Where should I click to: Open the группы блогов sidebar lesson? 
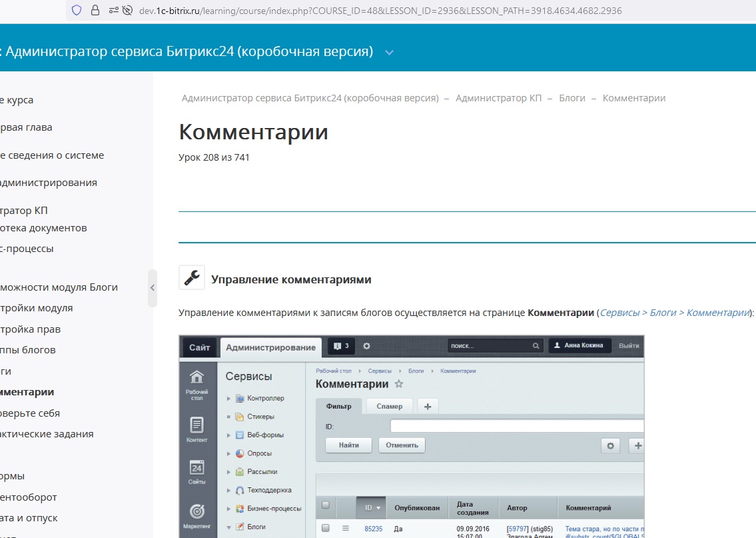[x=28, y=350]
